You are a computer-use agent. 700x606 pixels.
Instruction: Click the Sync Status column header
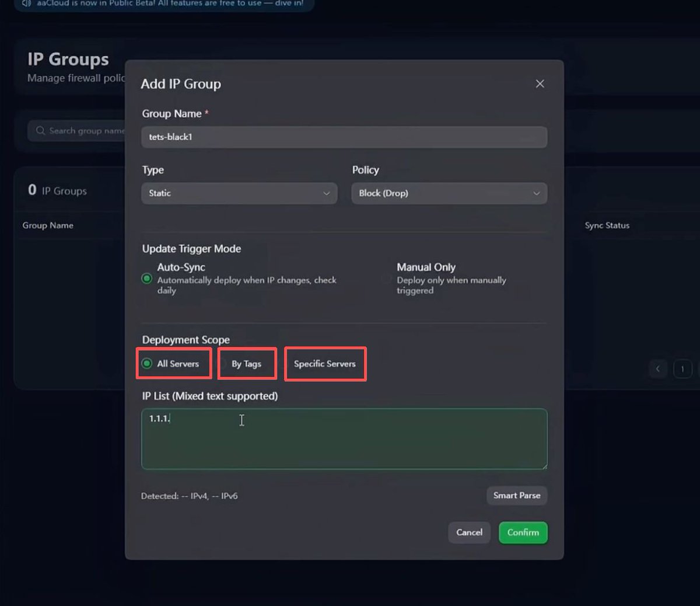[607, 225]
